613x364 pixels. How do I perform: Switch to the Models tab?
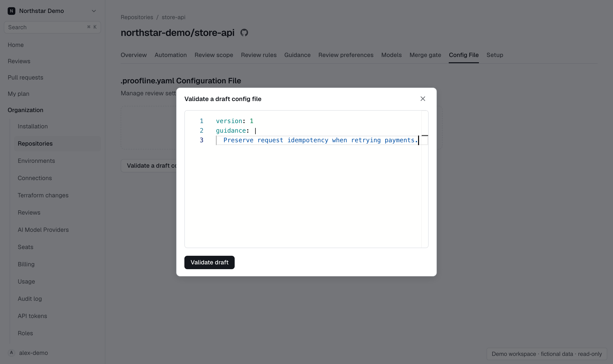[391, 55]
